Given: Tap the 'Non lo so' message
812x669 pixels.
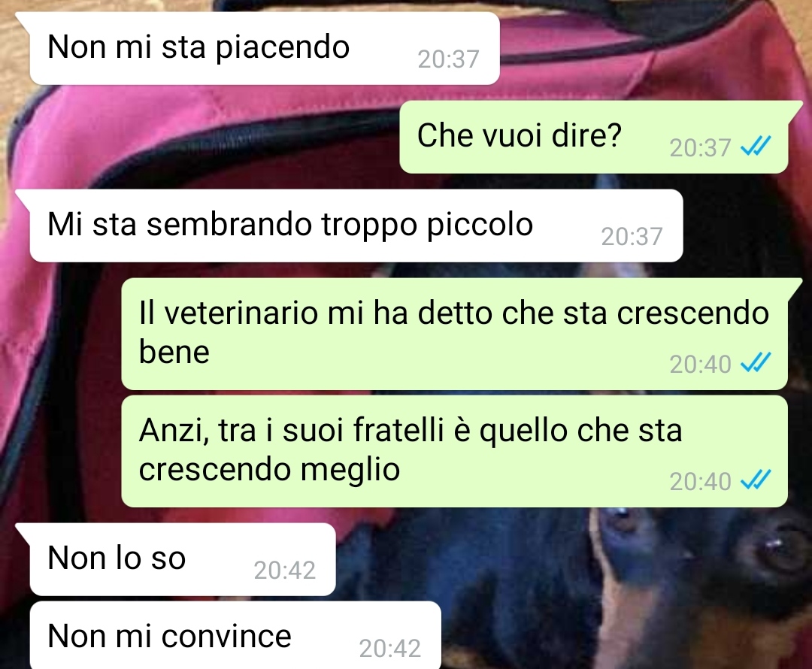Looking at the screenshot, I should pos(182,559).
